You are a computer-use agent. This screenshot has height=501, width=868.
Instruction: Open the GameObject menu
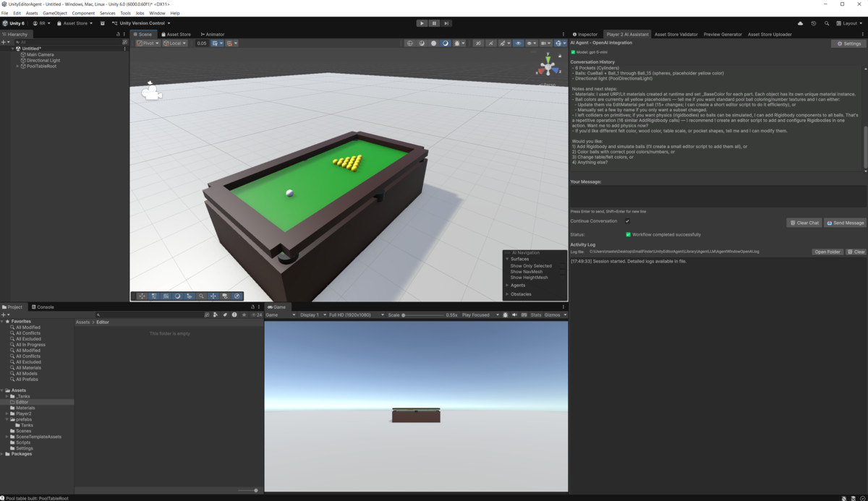tap(55, 13)
